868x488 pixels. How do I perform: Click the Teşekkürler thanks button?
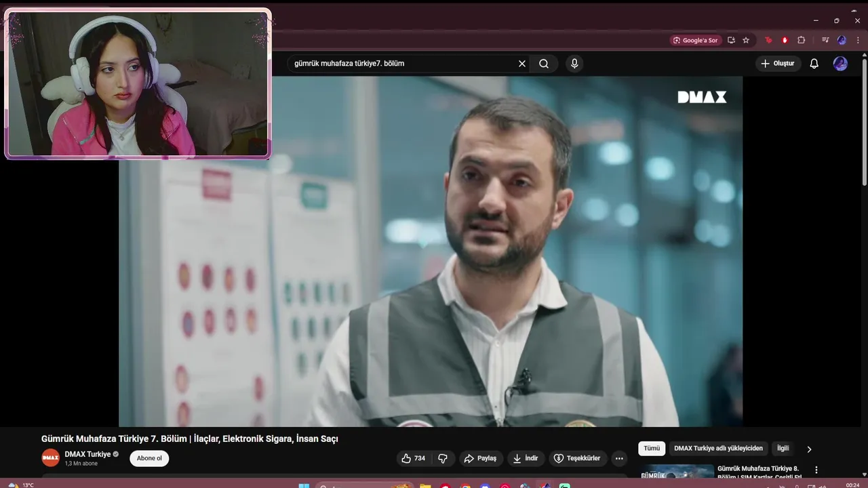pyautogui.click(x=577, y=458)
